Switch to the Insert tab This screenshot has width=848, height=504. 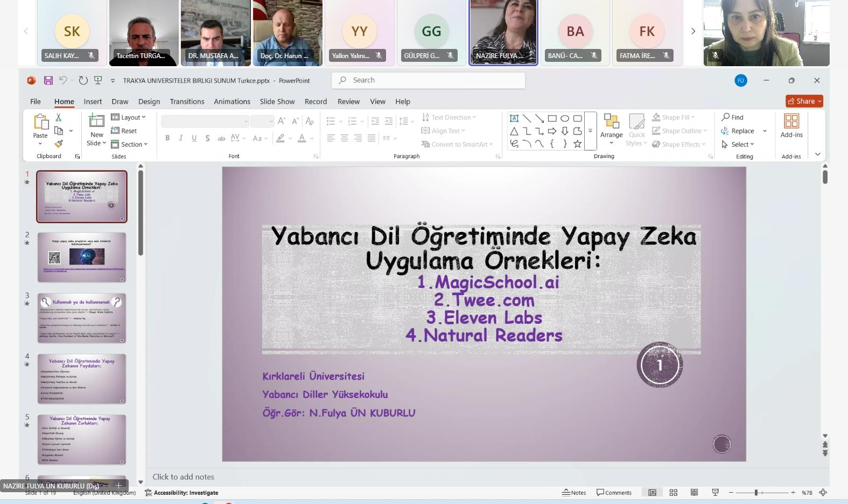(93, 101)
